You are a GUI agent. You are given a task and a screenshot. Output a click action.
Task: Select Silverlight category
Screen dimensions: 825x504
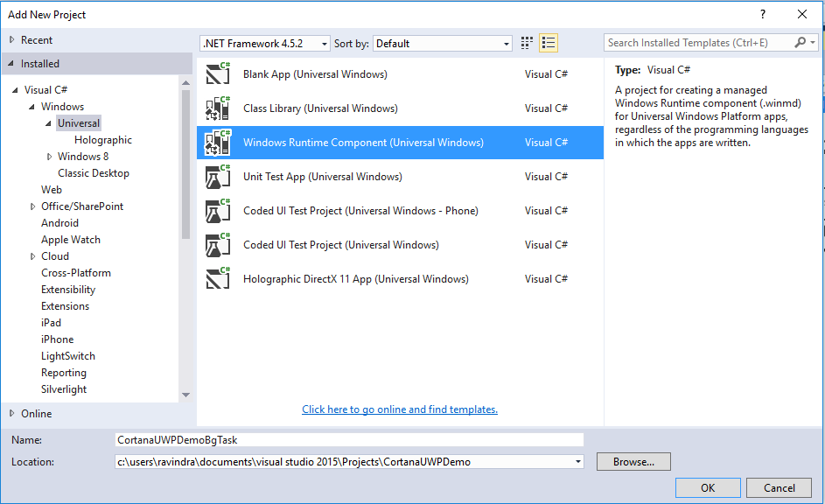tap(64, 389)
